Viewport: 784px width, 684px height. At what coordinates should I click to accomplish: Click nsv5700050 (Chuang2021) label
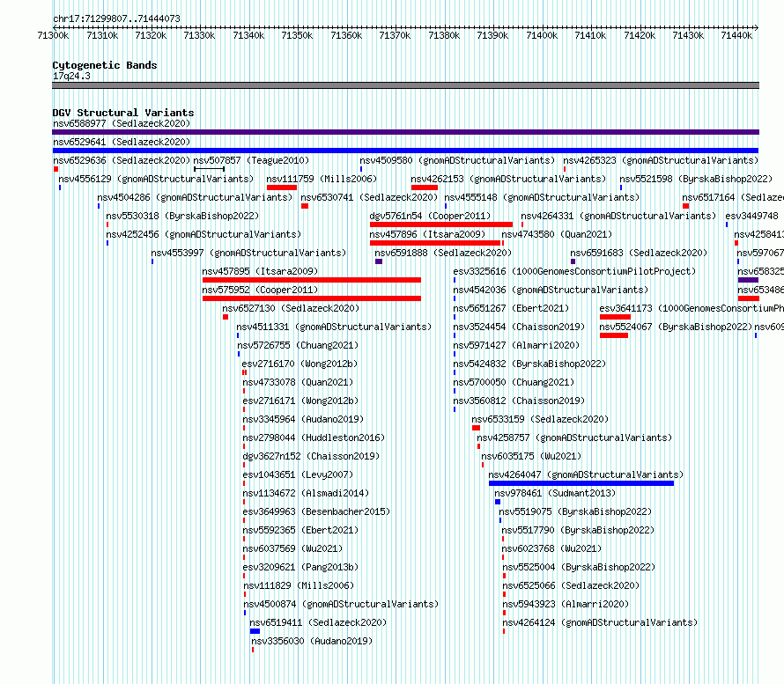point(514,382)
